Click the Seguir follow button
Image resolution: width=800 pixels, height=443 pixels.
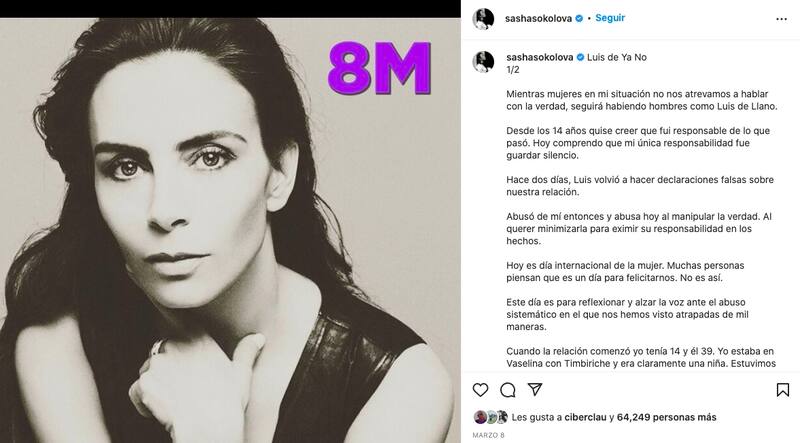[x=610, y=18]
